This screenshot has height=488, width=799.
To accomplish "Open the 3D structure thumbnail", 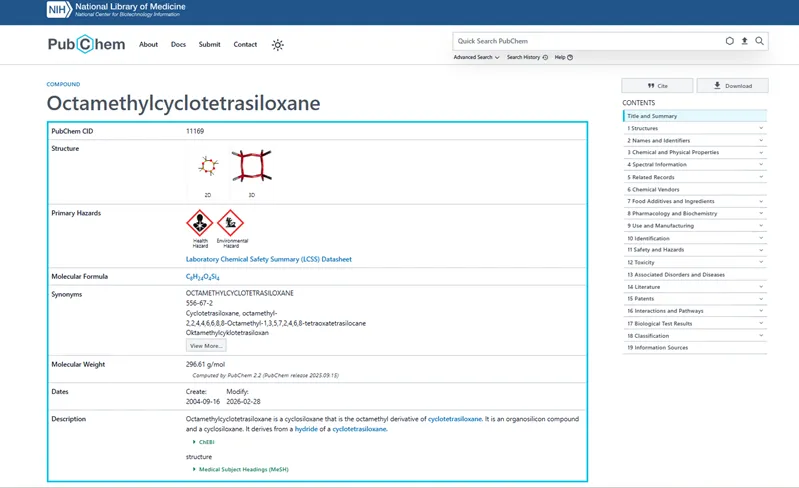I will pyautogui.click(x=251, y=166).
